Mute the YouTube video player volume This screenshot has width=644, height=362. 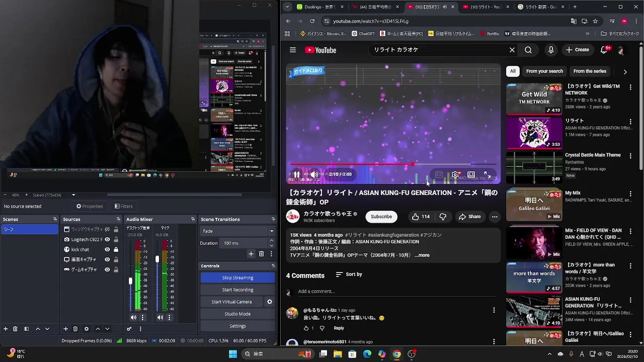(x=314, y=174)
